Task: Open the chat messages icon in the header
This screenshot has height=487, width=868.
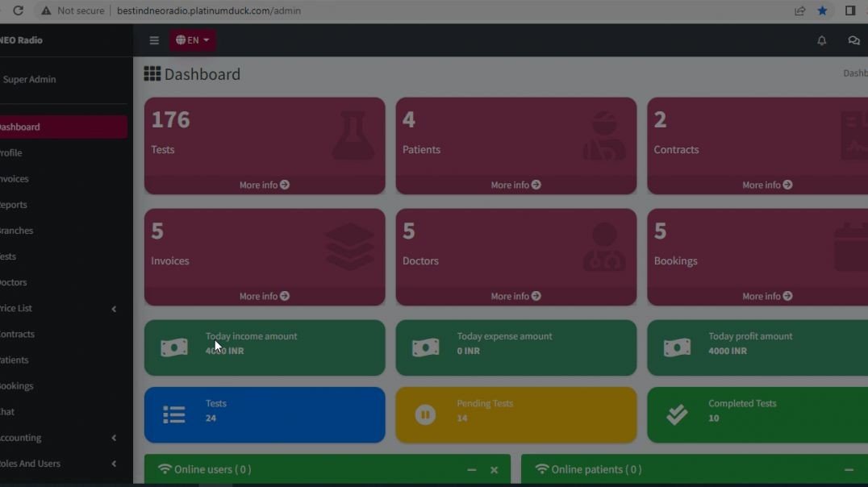Action: pyautogui.click(x=853, y=40)
